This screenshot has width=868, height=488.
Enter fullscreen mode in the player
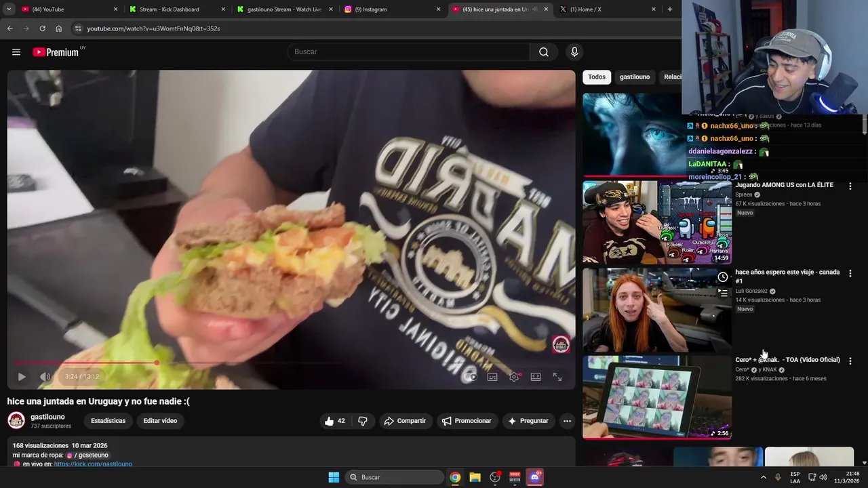557,377
